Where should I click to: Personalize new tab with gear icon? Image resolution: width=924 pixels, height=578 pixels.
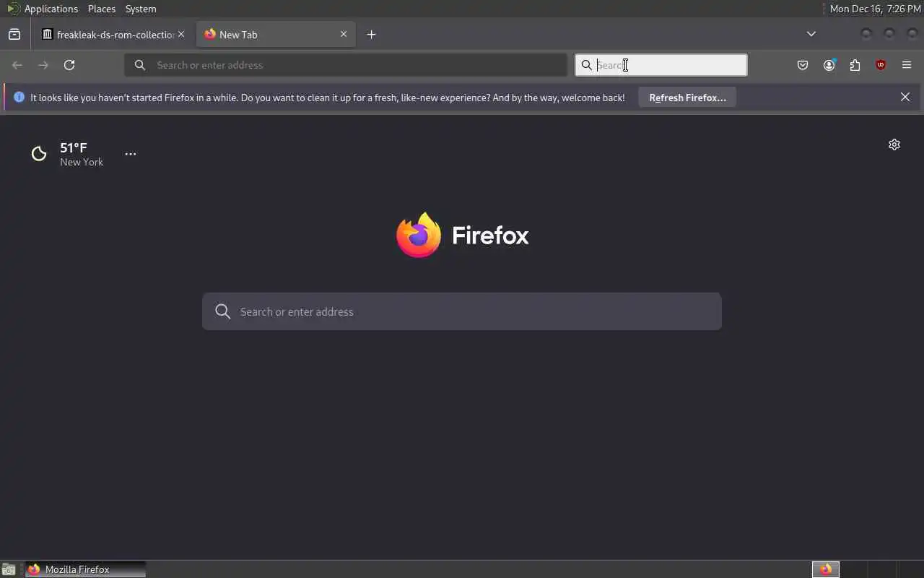894,144
